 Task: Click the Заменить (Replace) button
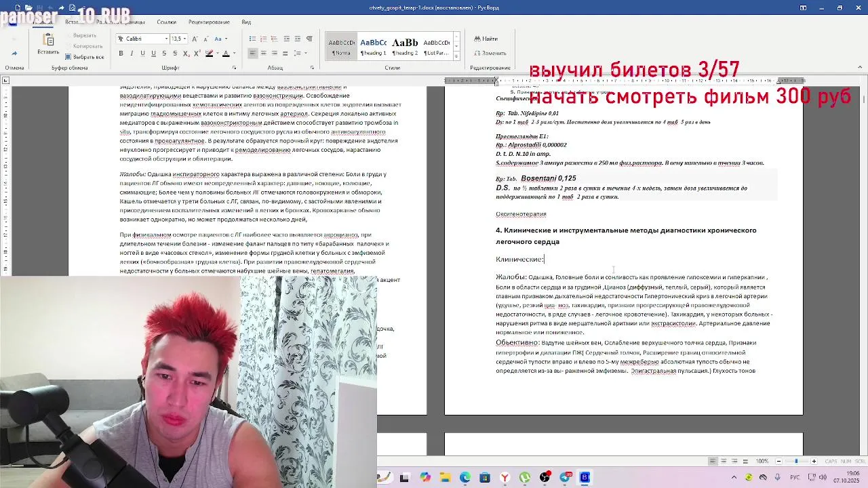489,53
